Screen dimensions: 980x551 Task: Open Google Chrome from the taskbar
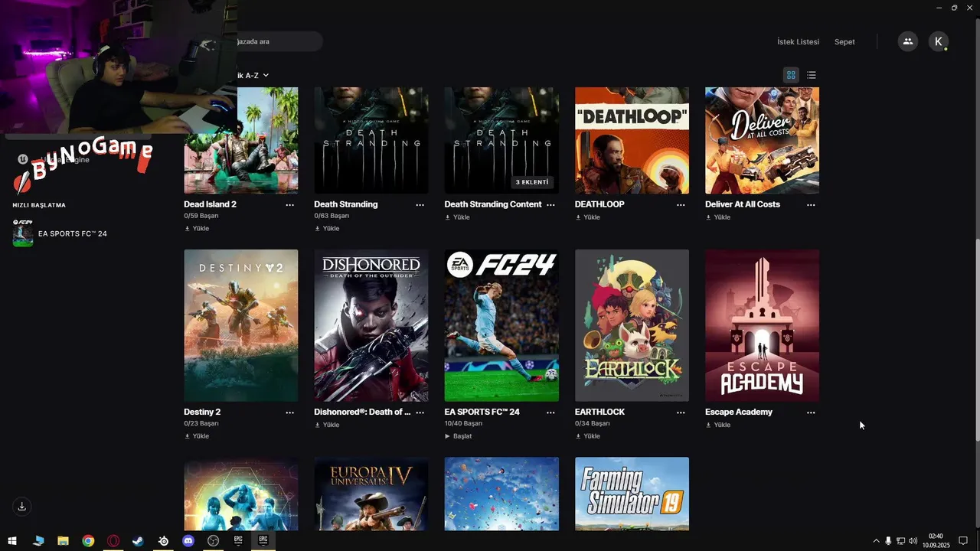click(88, 541)
